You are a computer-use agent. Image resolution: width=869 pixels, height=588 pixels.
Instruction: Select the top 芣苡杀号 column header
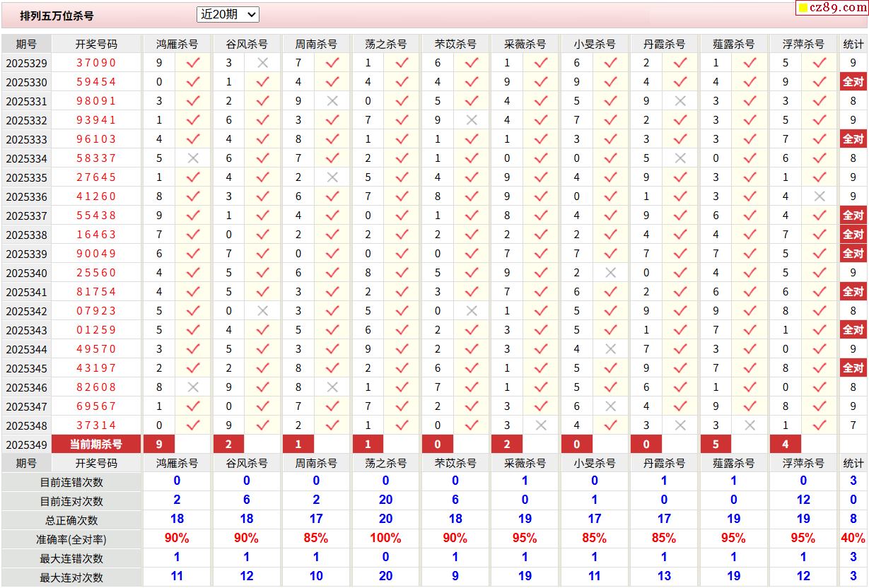coord(455,44)
